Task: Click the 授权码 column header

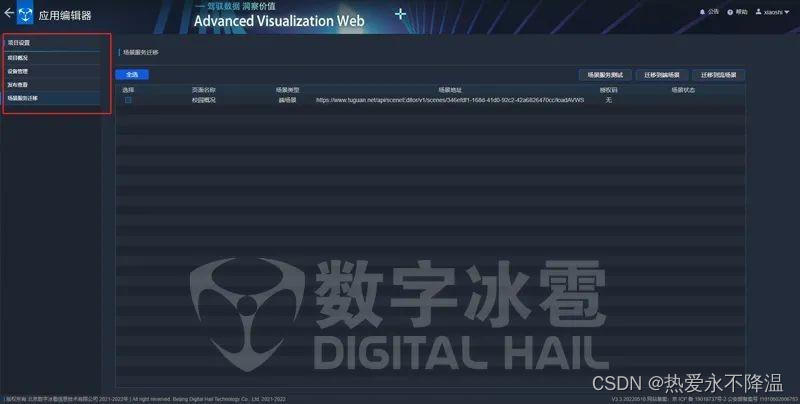Action: click(x=609, y=90)
